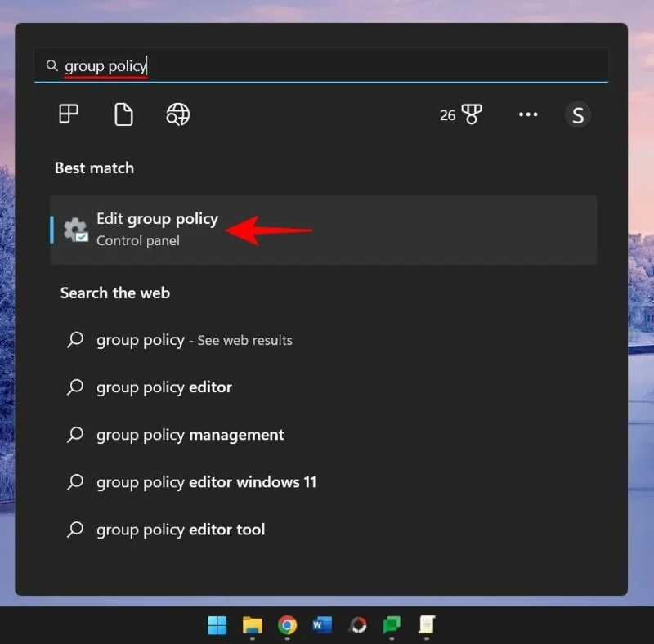Open Google Chrome from the taskbar
Screen dimensions: 654x644
(x=288, y=625)
